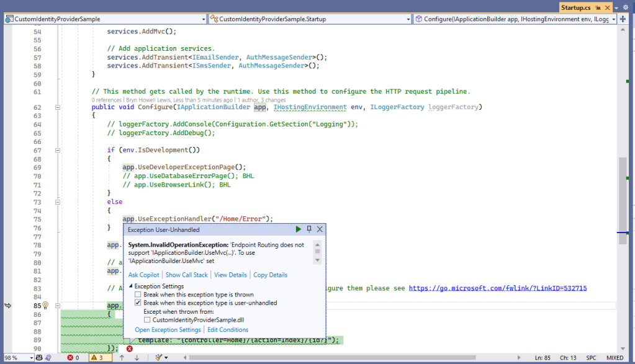
Task: Enable 'Break when this exception type is thrown'
Action: coord(138,295)
